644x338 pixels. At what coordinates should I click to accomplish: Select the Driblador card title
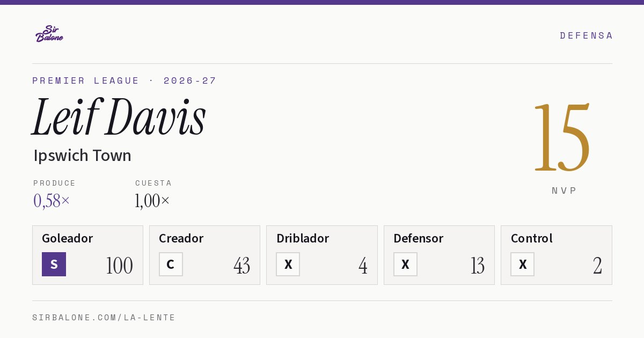(303, 238)
